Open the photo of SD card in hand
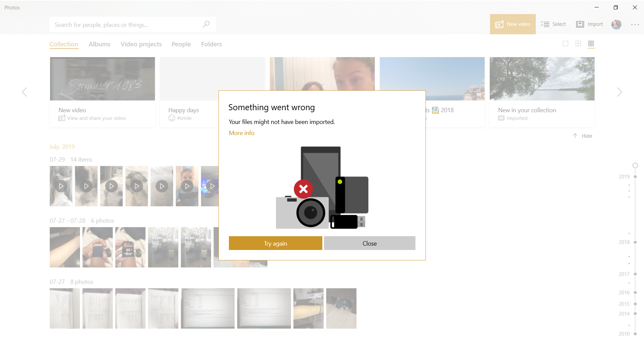The height and width of the screenshot is (338, 644). click(97, 247)
